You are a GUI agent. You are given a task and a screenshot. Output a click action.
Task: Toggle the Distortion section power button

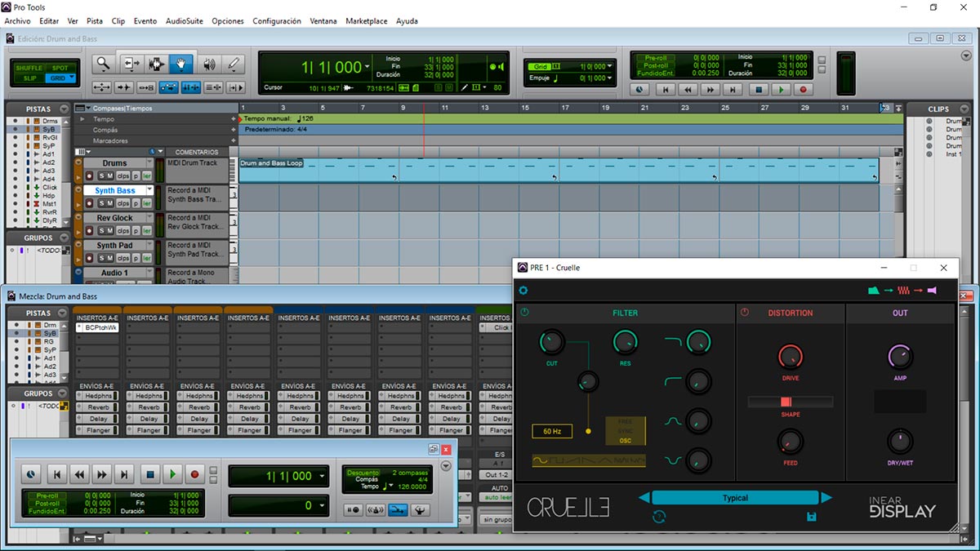tap(744, 313)
